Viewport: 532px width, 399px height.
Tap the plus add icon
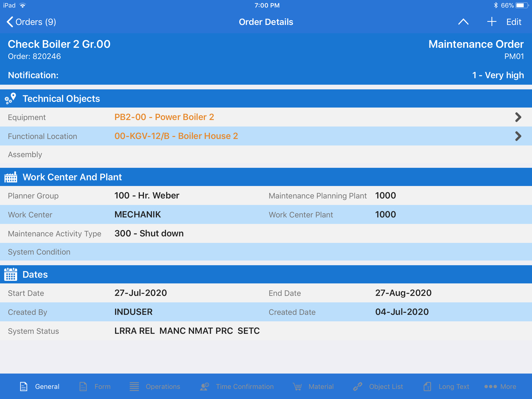491,22
